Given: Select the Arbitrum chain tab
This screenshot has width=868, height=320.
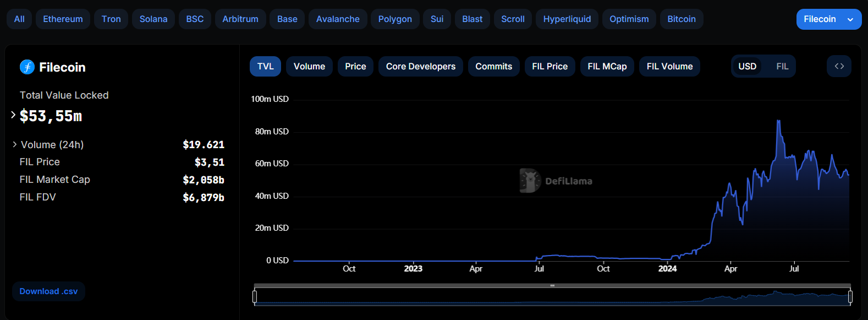Looking at the screenshot, I should 240,19.
